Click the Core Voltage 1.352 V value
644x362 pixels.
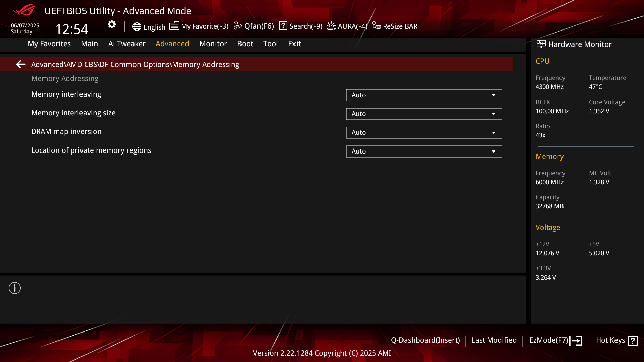coord(599,111)
